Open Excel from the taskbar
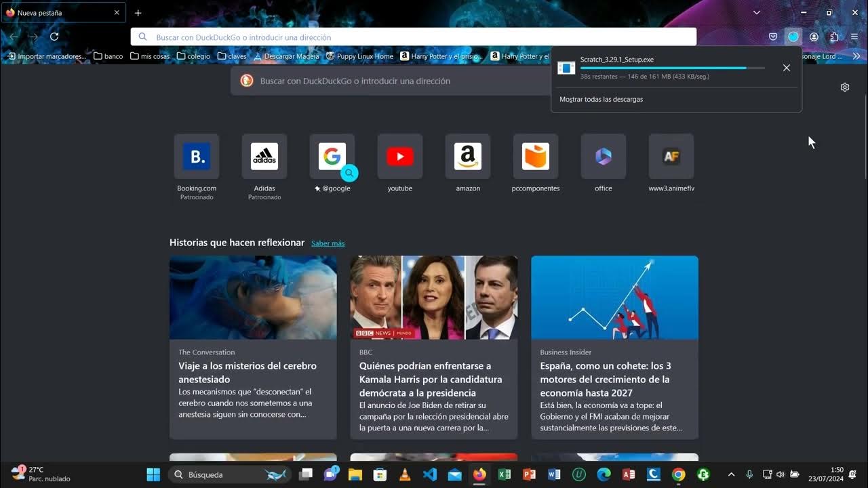 coord(505,474)
